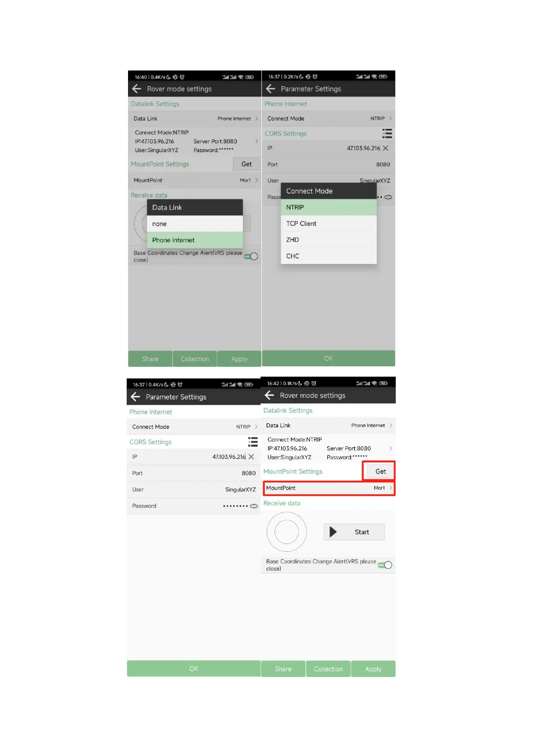Go back from the top-left Rover mode settings screen
Screen dimensions: 535x756
[137, 89]
